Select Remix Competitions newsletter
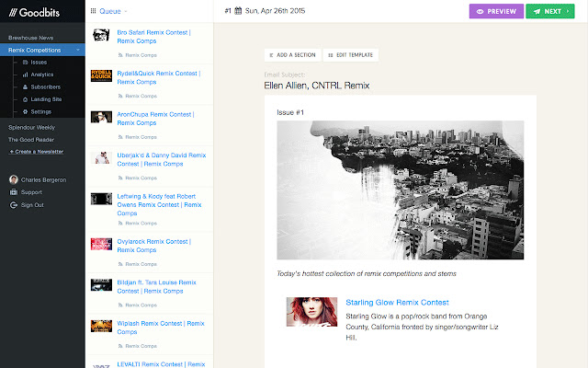Viewport: 588px width, 368px height. point(42,50)
